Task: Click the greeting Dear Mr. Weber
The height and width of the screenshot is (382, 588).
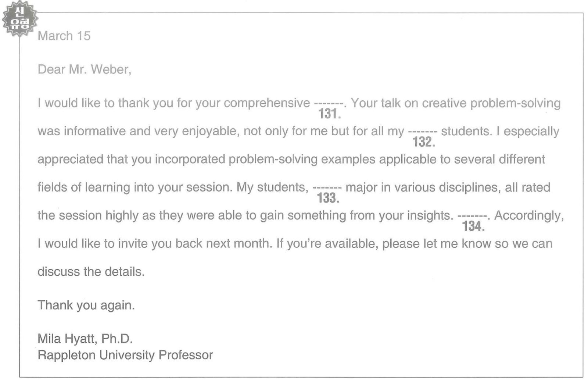Action: click(84, 69)
